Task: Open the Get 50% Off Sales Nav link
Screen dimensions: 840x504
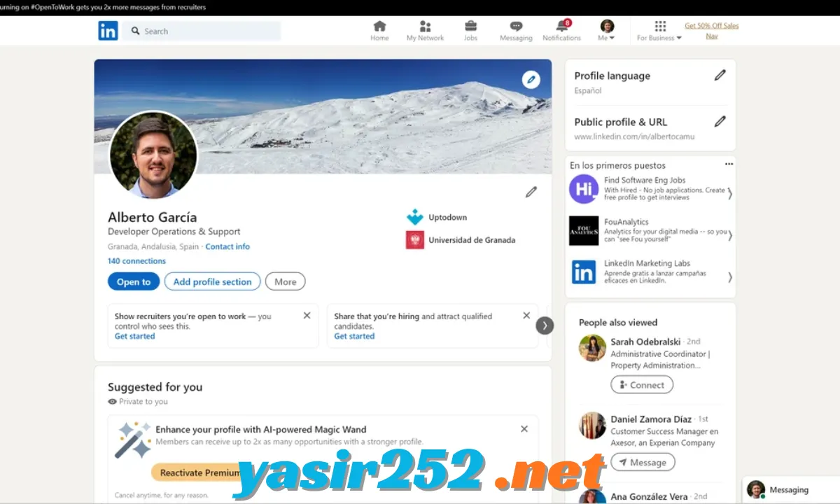Action: point(711,31)
